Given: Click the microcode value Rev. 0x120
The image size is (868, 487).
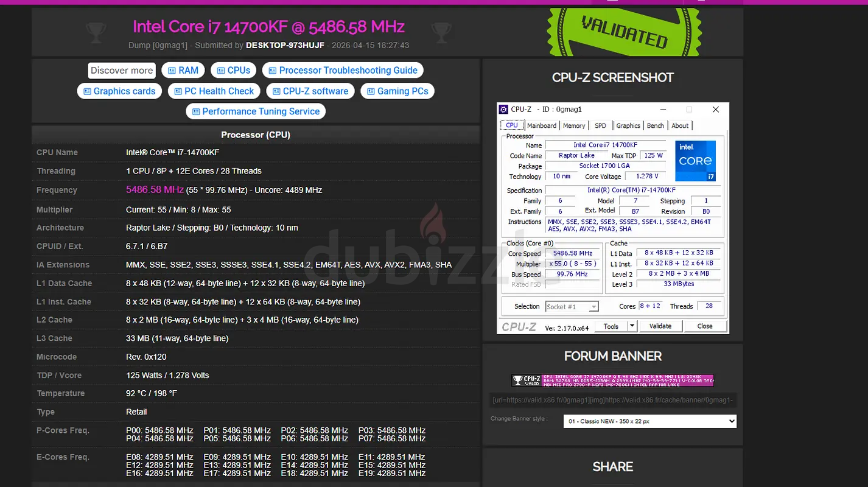Looking at the screenshot, I should 146,357.
